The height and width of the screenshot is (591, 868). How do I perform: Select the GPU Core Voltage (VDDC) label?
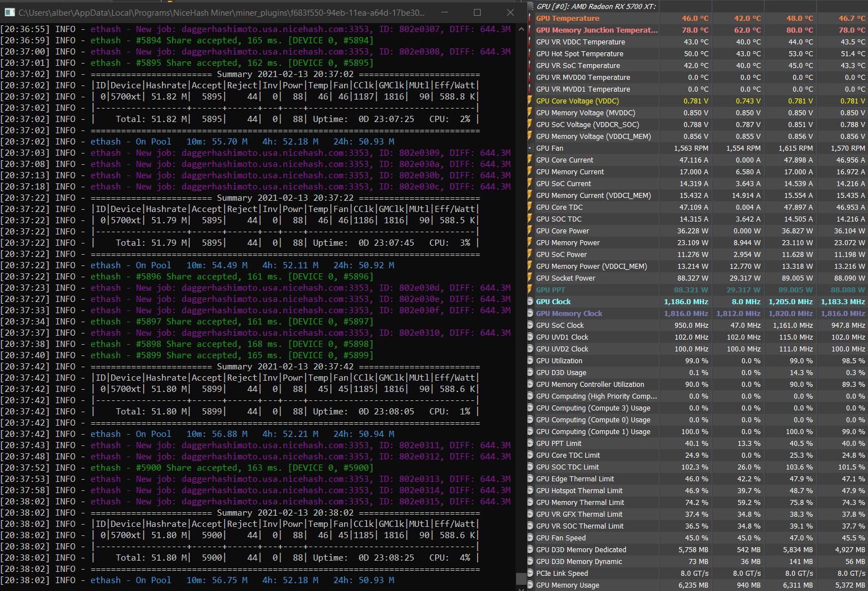[x=577, y=101]
